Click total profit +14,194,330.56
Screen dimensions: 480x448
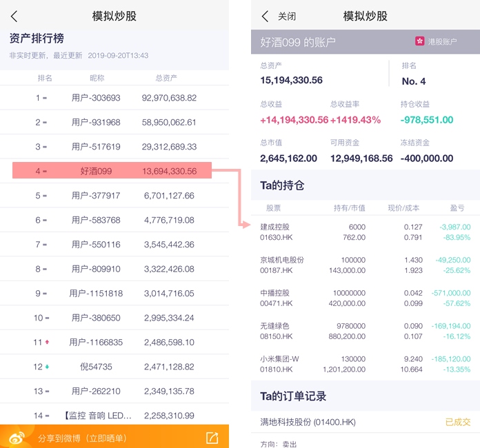294,120
